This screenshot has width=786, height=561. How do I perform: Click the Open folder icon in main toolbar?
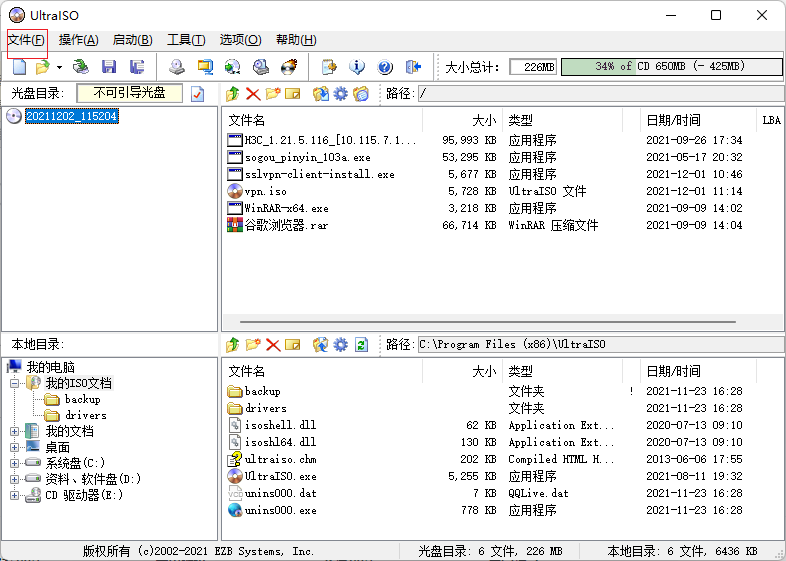(x=43, y=67)
